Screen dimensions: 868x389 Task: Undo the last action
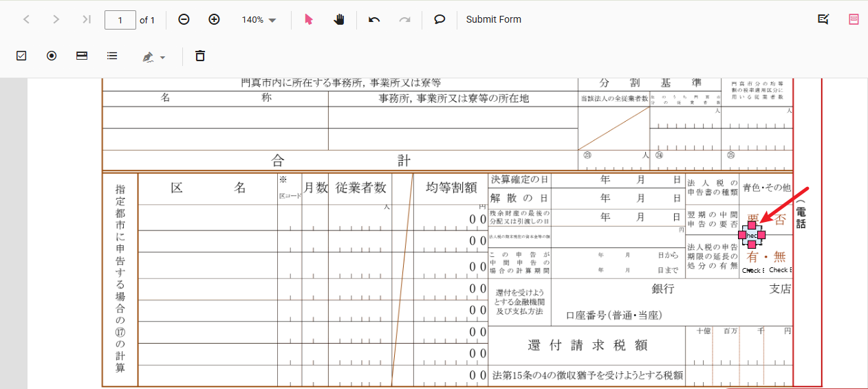pos(374,20)
